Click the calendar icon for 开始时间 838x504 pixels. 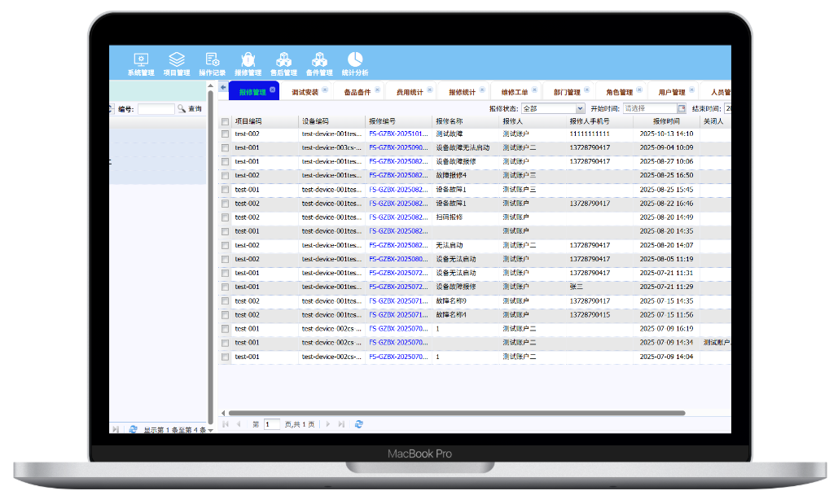(682, 108)
